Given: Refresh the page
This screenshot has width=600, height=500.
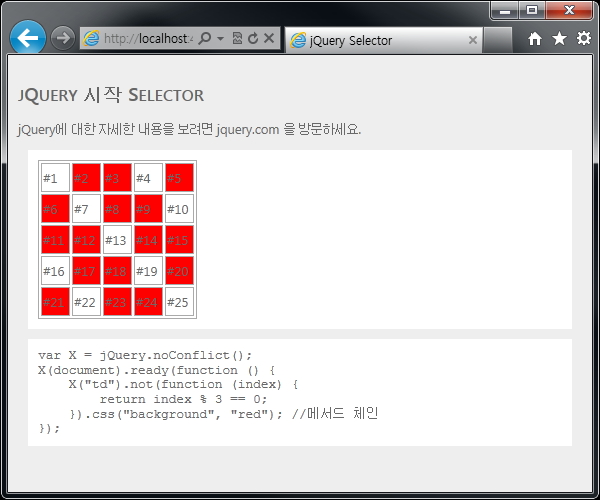Looking at the screenshot, I should tap(253, 38).
